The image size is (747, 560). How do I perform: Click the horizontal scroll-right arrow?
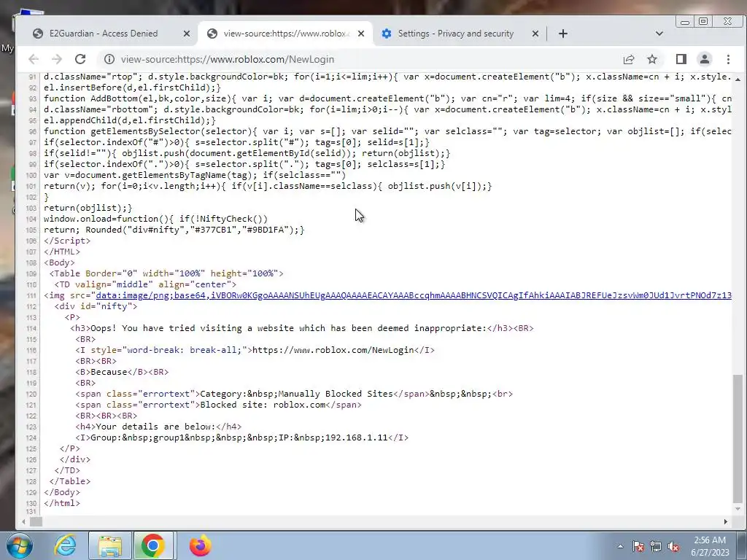click(726, 521)
